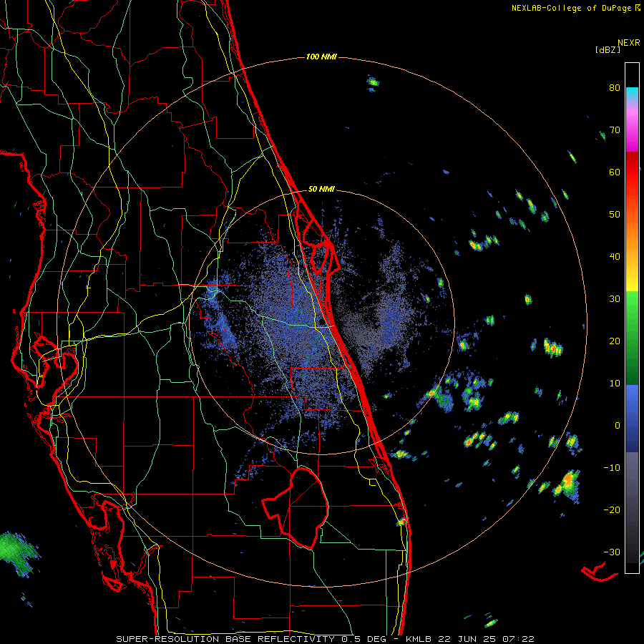The image size is (644, 644).
Task: Click the 50 value on the dBZ scale
Action: point(615,215)
